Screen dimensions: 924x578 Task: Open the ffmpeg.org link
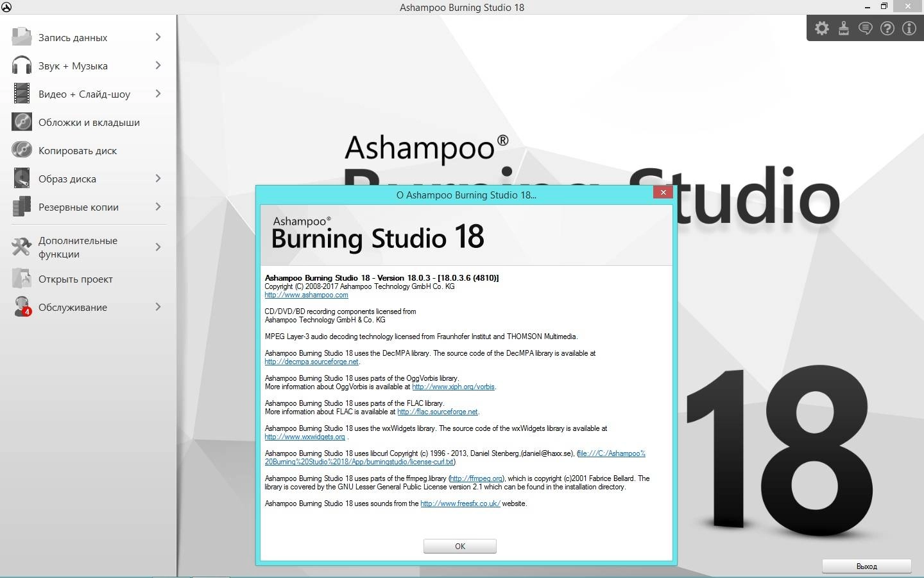476,478
